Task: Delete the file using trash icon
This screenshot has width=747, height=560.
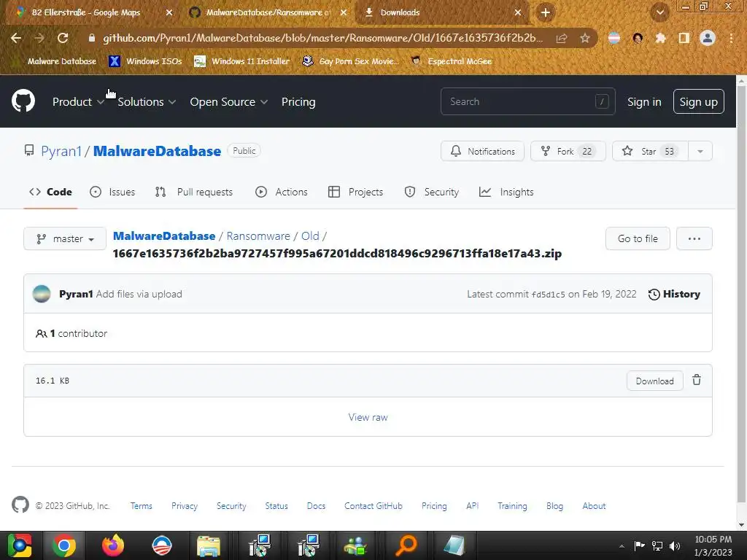Action: point(697,380)
